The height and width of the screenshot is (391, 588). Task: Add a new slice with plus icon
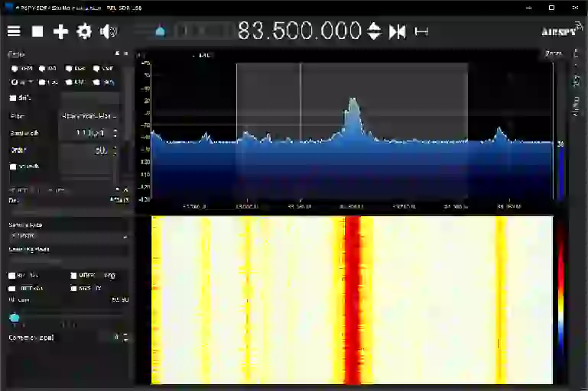(60, 31)
